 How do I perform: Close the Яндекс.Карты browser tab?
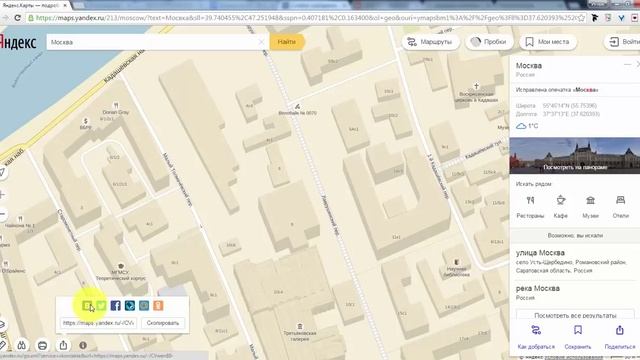pyautogui.click(x=65, y=5)
